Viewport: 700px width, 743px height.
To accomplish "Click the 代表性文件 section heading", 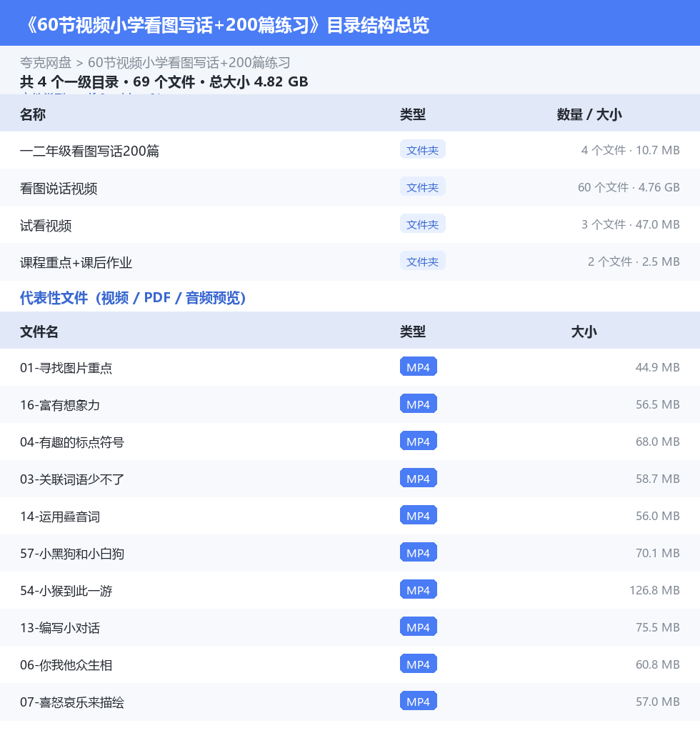I will pos(133,298).
